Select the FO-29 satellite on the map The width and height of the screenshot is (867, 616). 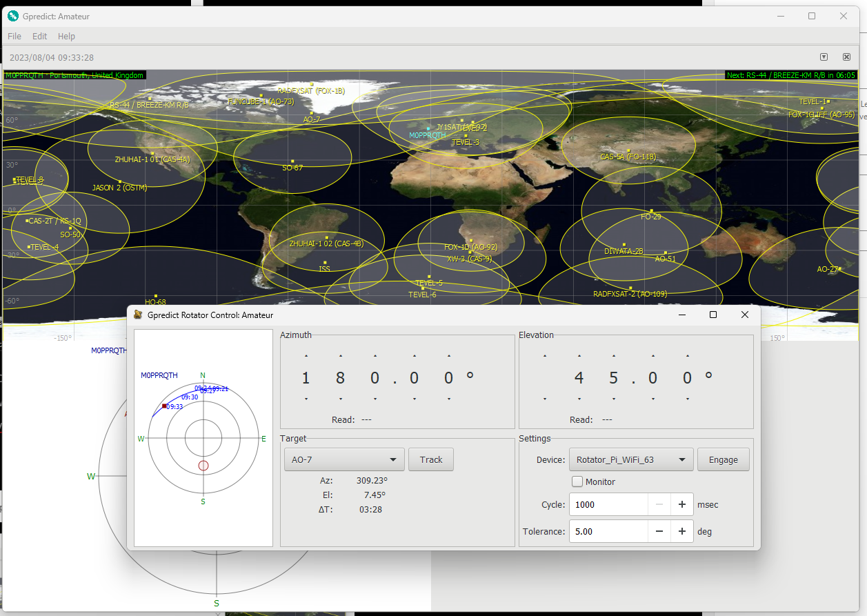651,214
